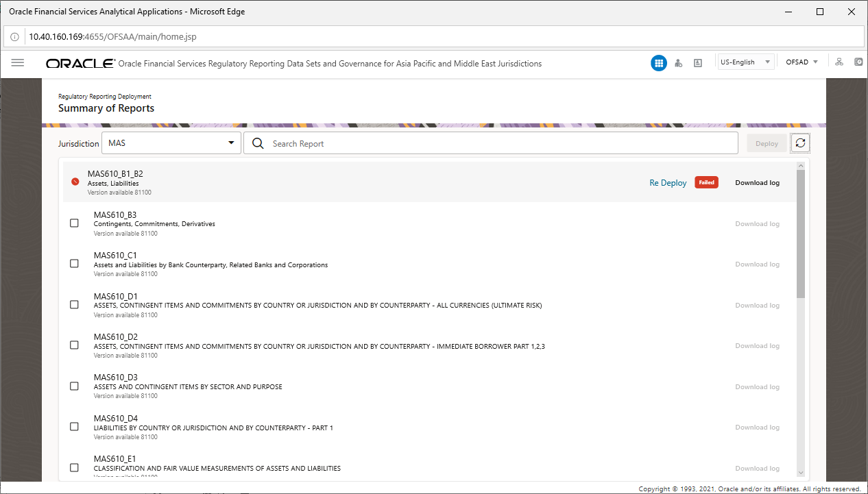The height and width of the screenshot is (494, 868).
Task: Click 'Regulatory Reporting Deployment' breadcrumb text
Action: coord(105,97)
